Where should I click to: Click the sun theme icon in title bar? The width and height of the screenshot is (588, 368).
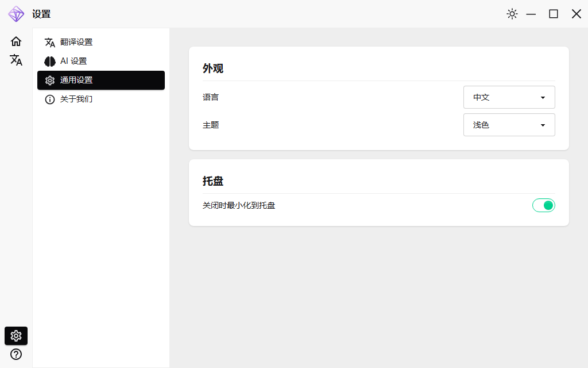click(512, 14)
